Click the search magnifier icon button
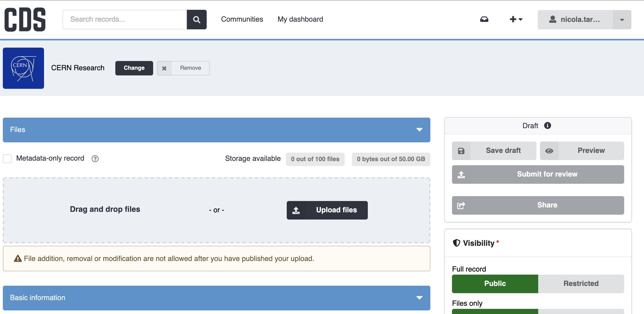 (x=197, y=20)
